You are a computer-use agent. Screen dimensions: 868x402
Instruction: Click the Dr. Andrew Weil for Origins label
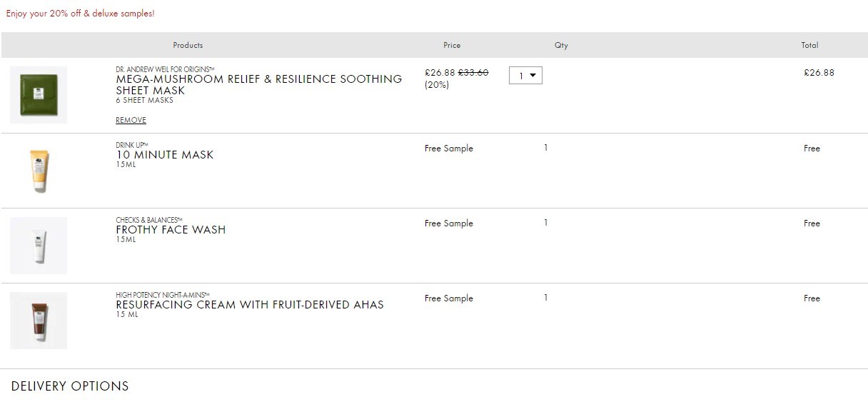(x=165, y=69)
